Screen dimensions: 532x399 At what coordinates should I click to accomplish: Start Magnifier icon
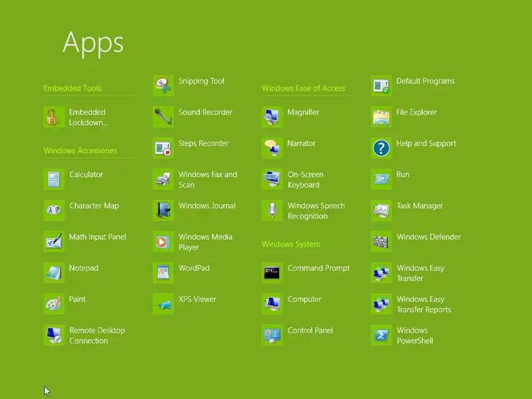(x=272, y=117)
